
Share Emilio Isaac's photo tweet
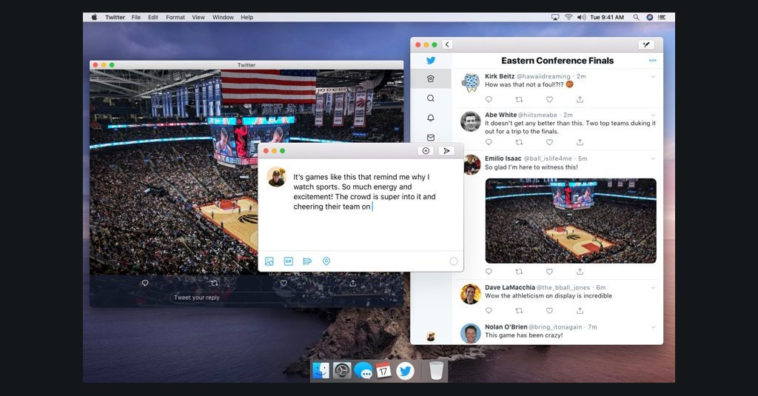(x=580, y=272)
